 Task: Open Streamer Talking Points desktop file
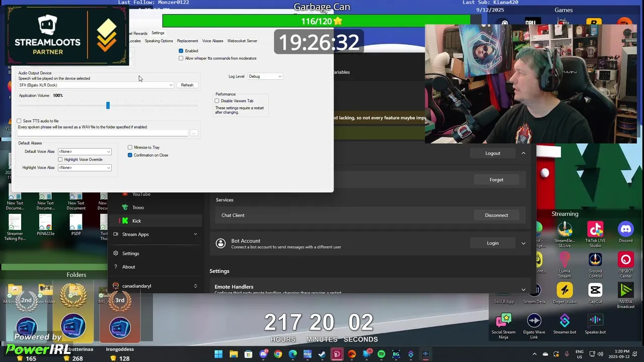click(15, 227)
